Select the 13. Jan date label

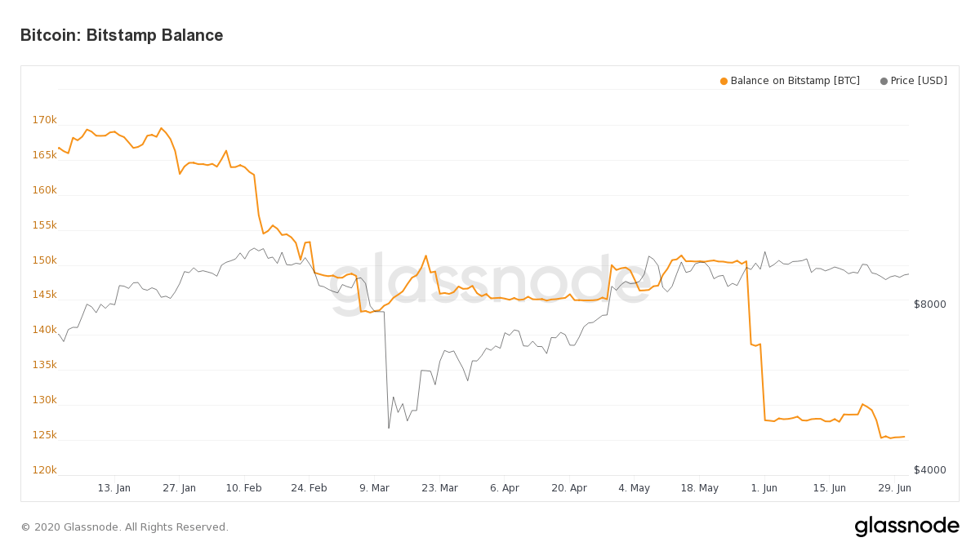point(114,488)
